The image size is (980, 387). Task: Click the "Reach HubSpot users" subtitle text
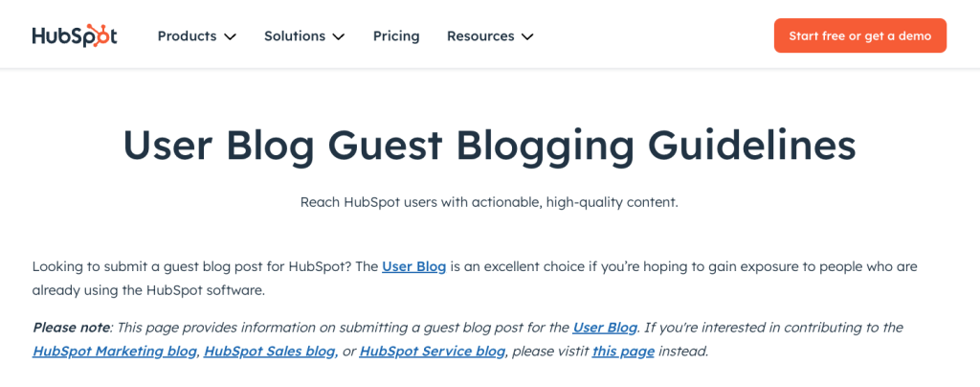click(489, 202)
